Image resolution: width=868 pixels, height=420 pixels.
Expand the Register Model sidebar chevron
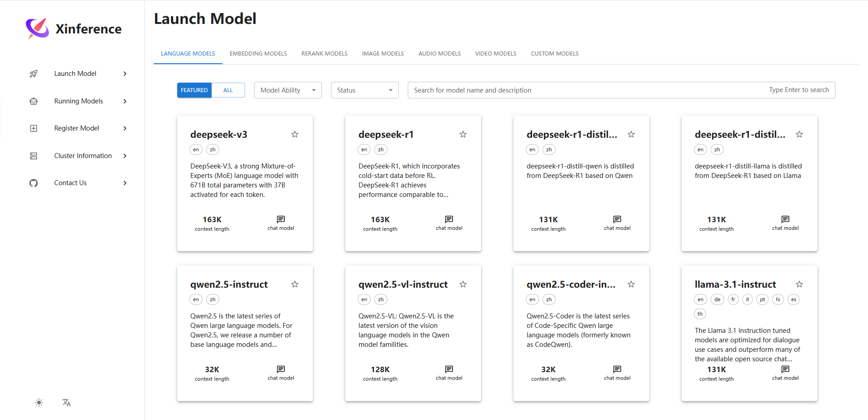point(125,128)
